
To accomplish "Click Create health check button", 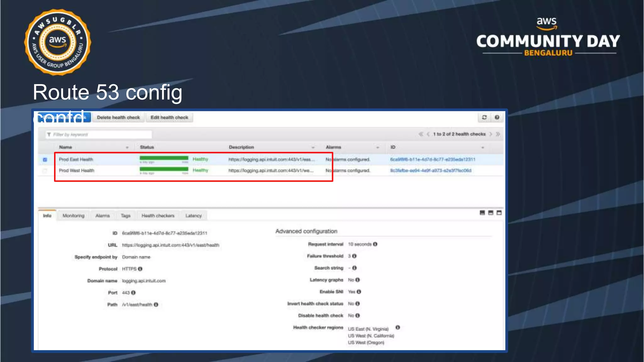I will pos(64,118).
